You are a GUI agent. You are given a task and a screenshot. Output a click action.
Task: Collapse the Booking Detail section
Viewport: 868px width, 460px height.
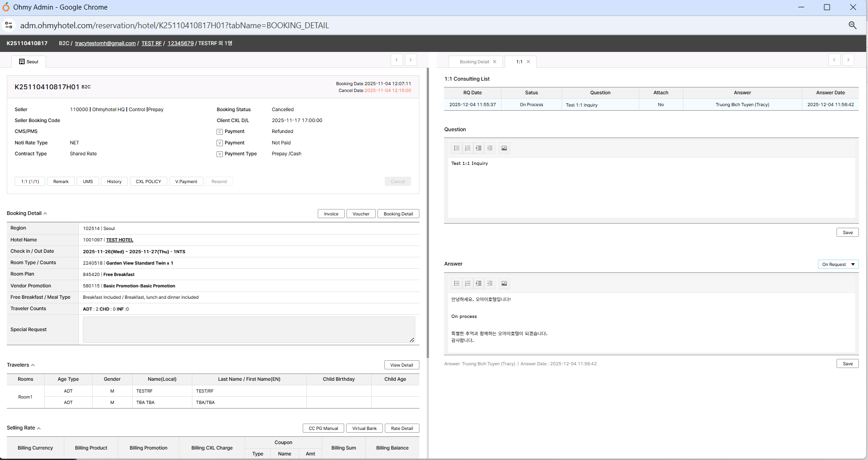(45, 214)
